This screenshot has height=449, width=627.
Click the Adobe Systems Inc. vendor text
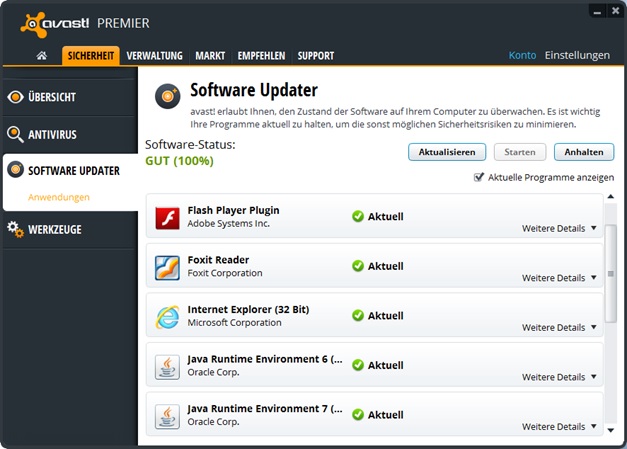tap(228, 224)
